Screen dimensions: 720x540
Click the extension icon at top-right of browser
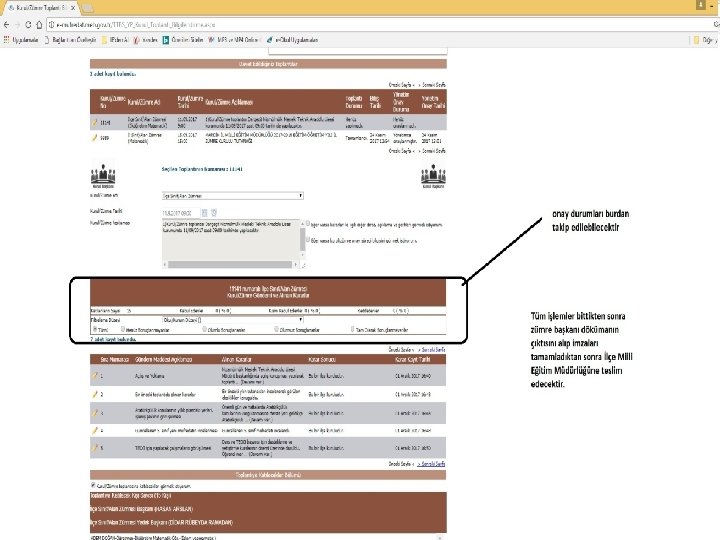tap(701, 5)
